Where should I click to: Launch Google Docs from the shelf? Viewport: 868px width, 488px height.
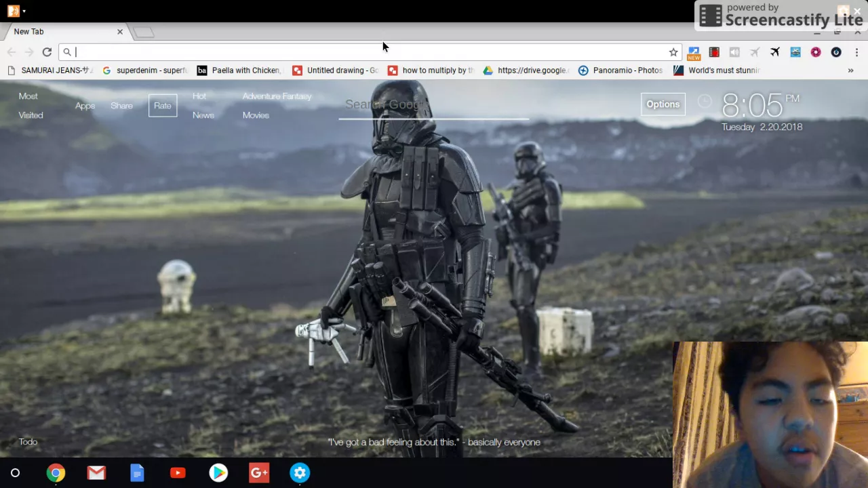tap(137, 473)
